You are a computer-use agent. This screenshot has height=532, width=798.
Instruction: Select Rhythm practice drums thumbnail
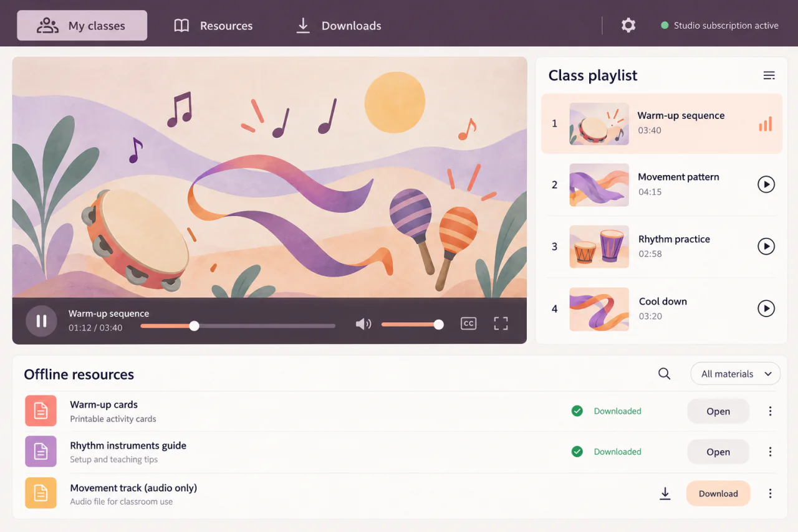(599, 247)
